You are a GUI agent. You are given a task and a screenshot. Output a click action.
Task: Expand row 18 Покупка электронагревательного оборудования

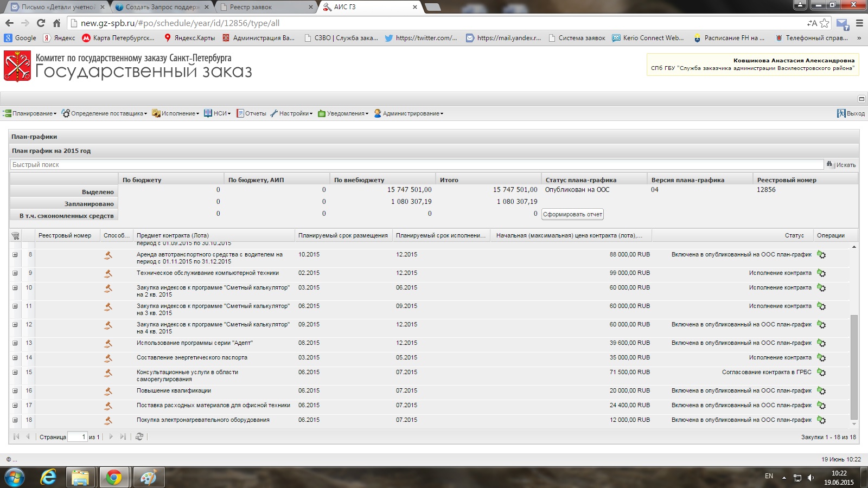15,420
